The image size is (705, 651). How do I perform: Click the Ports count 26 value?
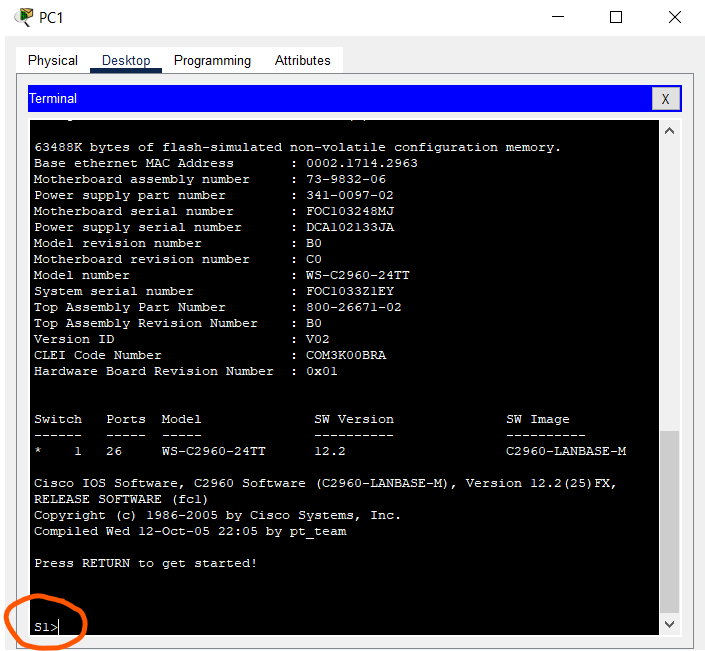(x=114, y=451)
